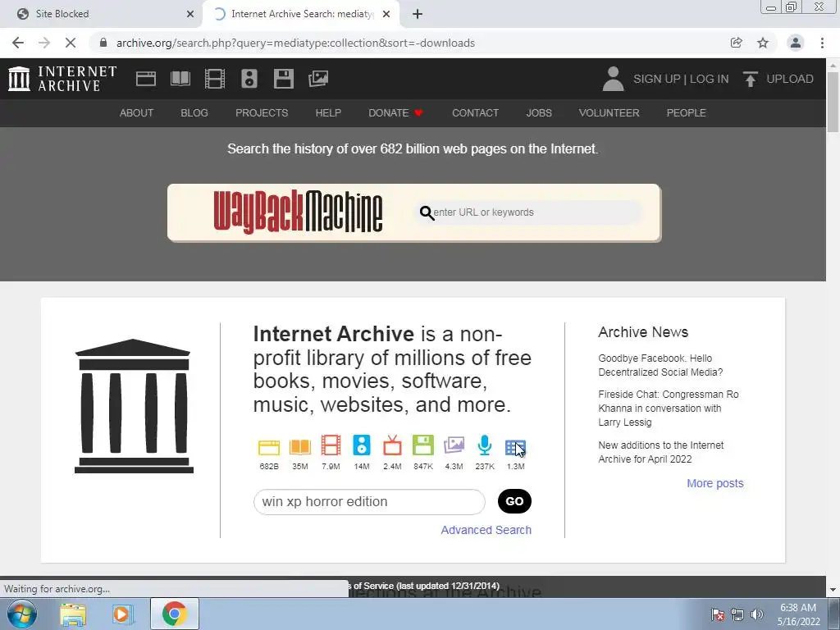Bookmark this page with the star icon
Image resolution: width=840 pixels, height=630 pixels.
click(763, 43)
